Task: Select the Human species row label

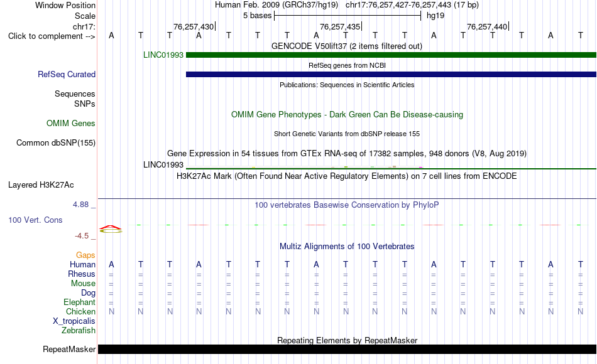Action: (82, 265)
